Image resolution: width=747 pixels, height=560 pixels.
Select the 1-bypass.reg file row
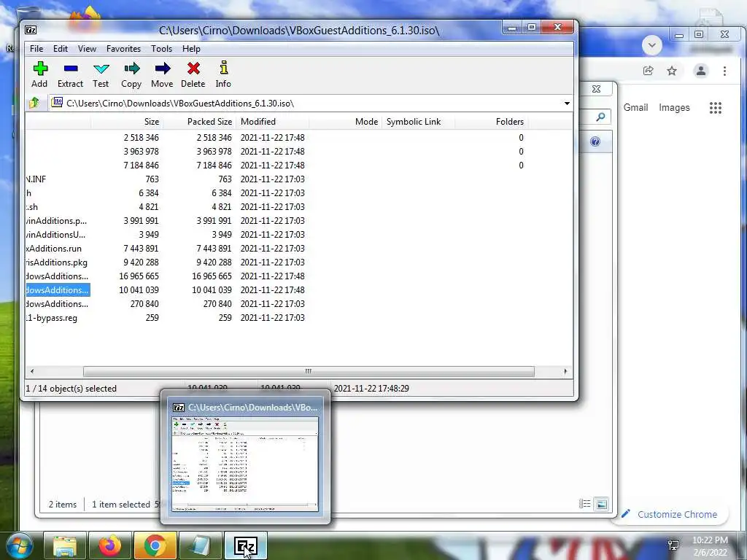[x=298, y=318]
